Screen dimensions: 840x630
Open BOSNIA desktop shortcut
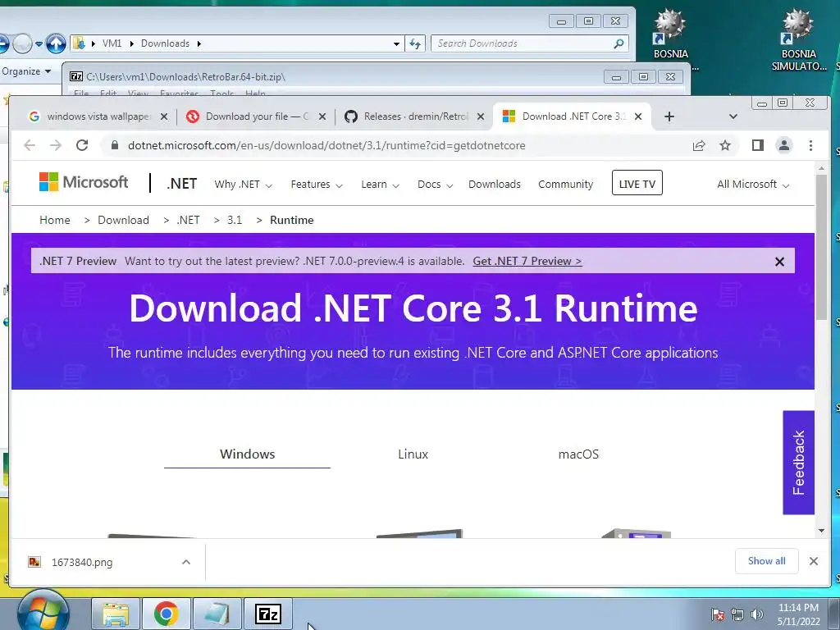[x=670, y=34]
